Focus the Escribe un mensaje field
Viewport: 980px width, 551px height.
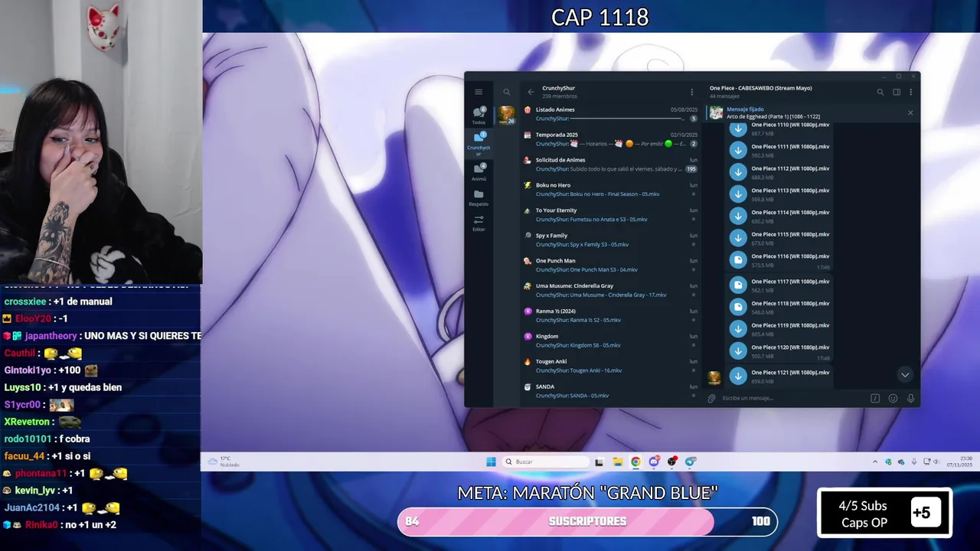pyautogui.click(x=792, y=398)
